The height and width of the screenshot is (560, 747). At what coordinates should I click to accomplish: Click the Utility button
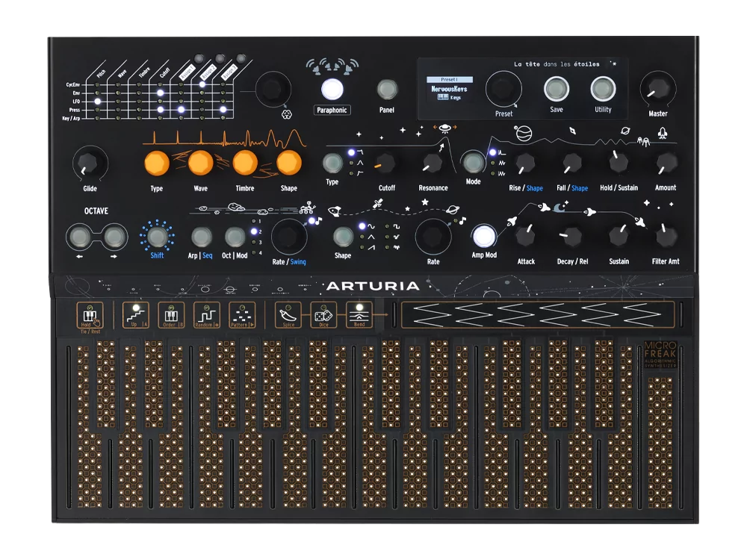(603, 89)
